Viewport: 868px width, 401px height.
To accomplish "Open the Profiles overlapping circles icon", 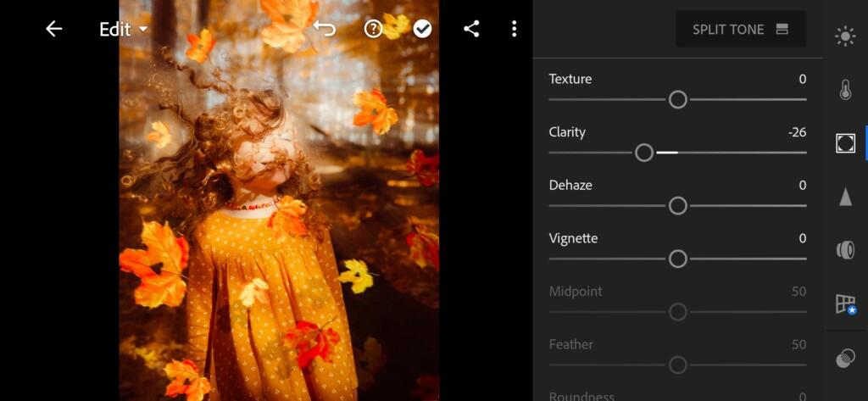I will (845, 357).
